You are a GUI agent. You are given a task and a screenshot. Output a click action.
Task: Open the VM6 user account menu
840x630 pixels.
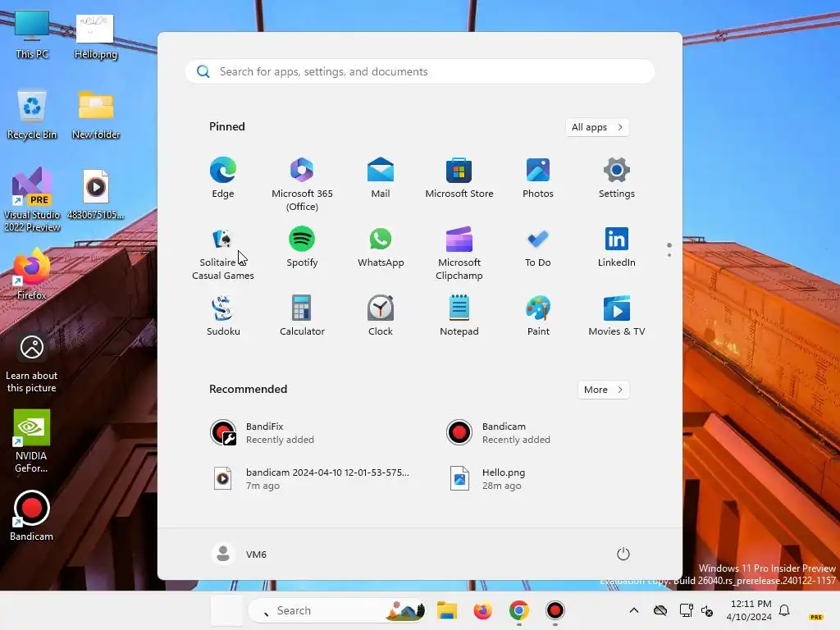(x=240, y=554)
